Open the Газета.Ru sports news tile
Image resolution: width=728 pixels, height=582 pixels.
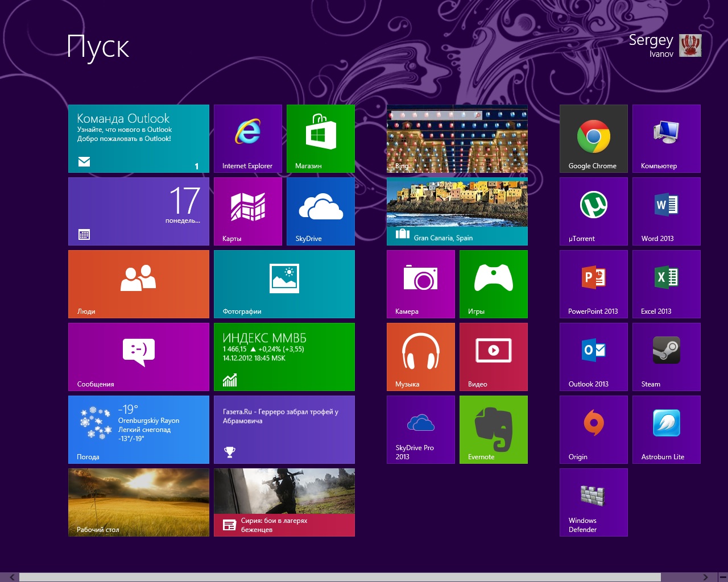[x=284, y=430]
